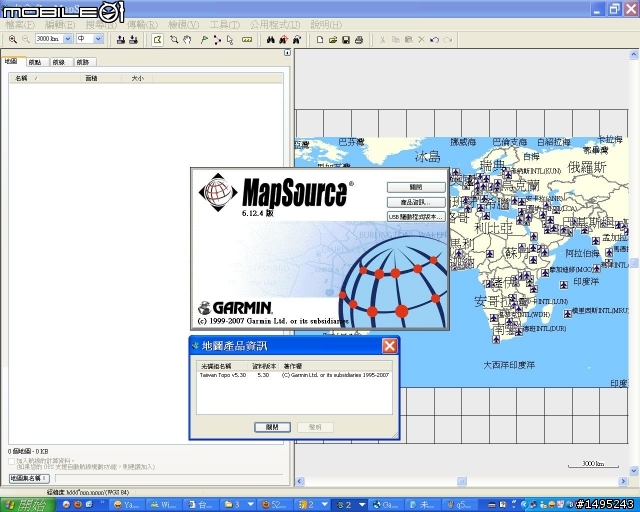
Task: Collapse the left panel with small arrow button
Action: (x=287, y=53)
